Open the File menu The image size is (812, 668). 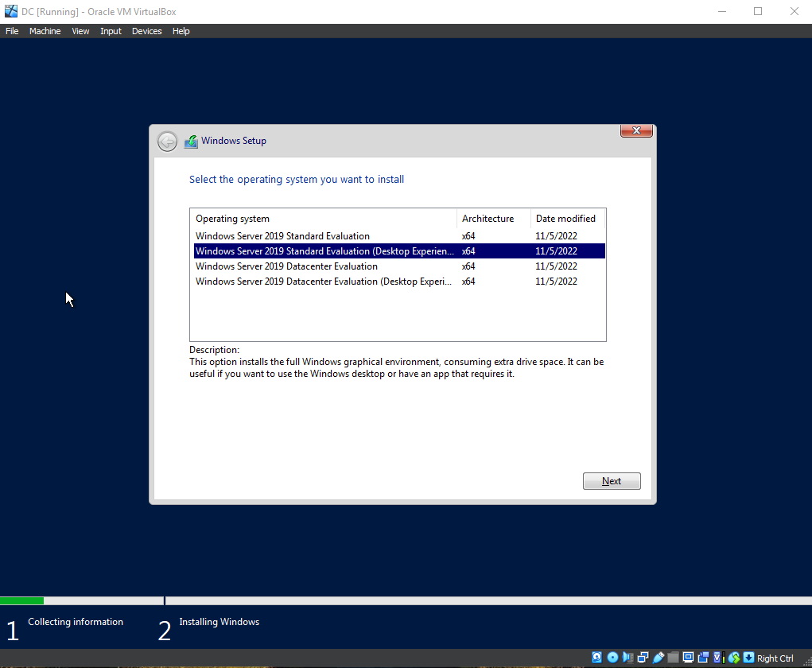[12, 31]
